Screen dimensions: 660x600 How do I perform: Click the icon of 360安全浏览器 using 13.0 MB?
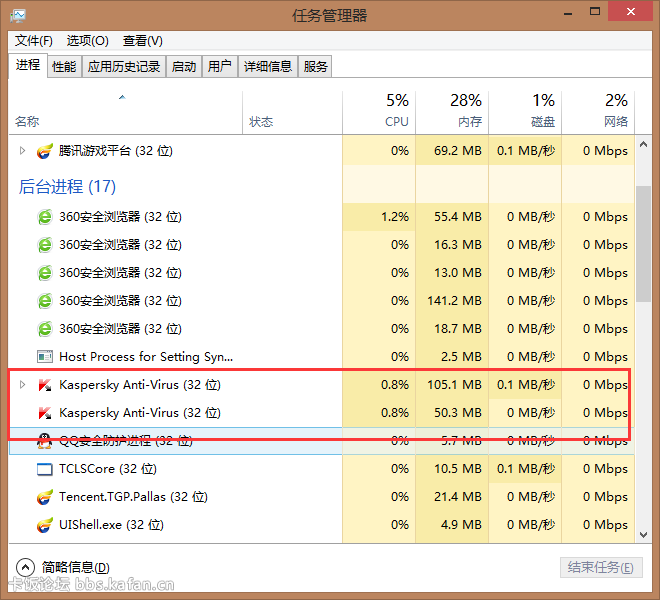(45, 273)
